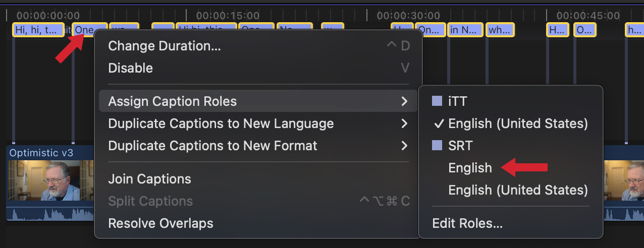This screenshot has height=248, width=644.
Task: Click the 00:00:30:00 mark on the timeline ruler
Action: coord(408,16)
